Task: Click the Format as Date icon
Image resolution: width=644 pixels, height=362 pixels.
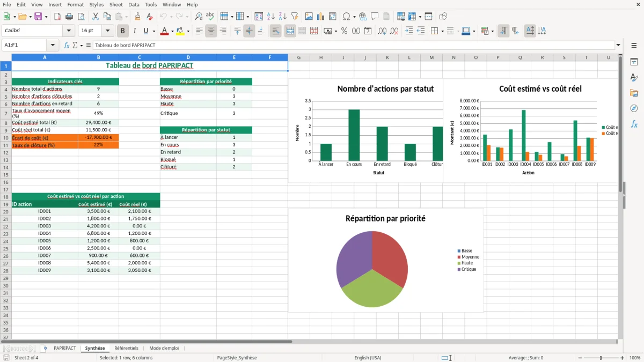Action: [x=368, y=31]
